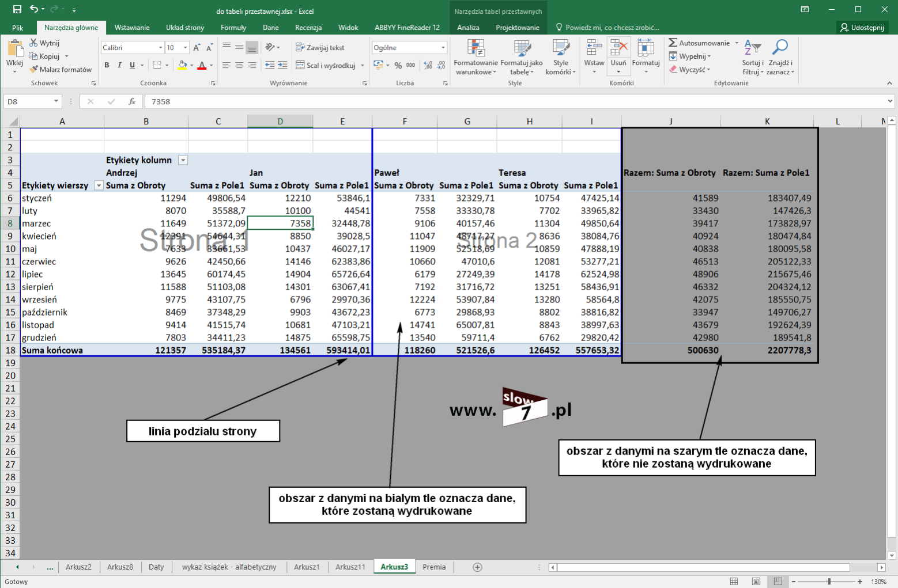Click the Save icon in quick access toolbar
This screenshot has height=588, width=898.
coord(17,9)
